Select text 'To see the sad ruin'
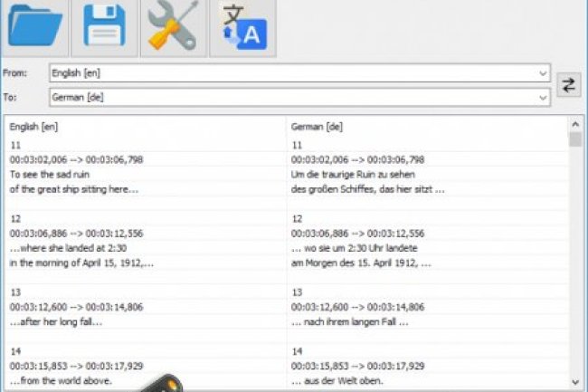 click(x=50, y=175)
